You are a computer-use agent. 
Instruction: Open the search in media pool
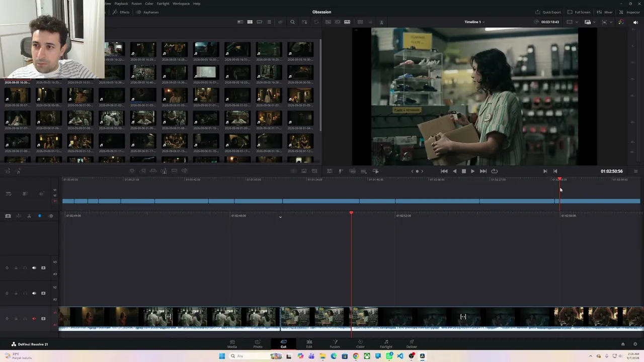[x=292, y=22]
